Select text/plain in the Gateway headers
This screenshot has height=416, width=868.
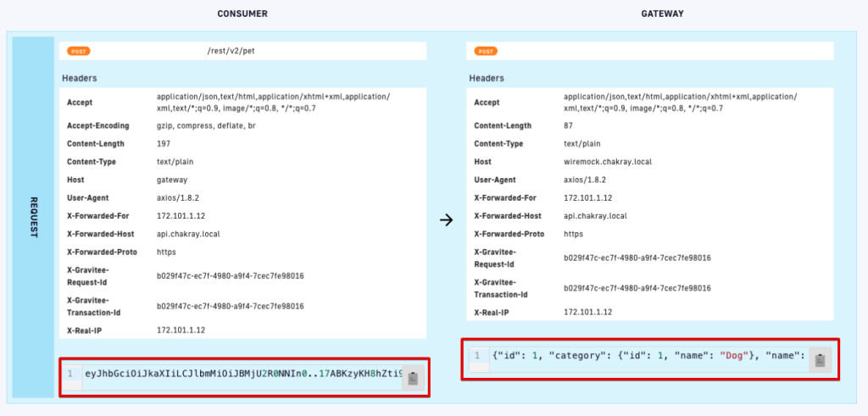[x=581, y=144]
